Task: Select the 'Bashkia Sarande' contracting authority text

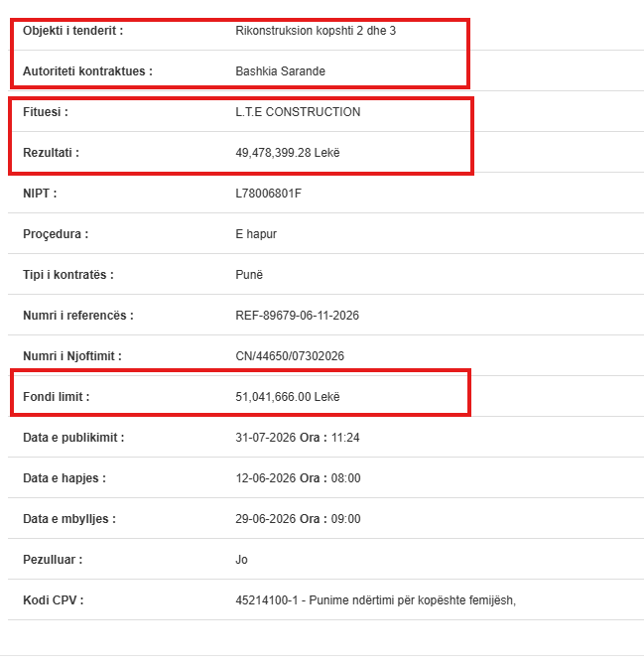Action: 280,71
